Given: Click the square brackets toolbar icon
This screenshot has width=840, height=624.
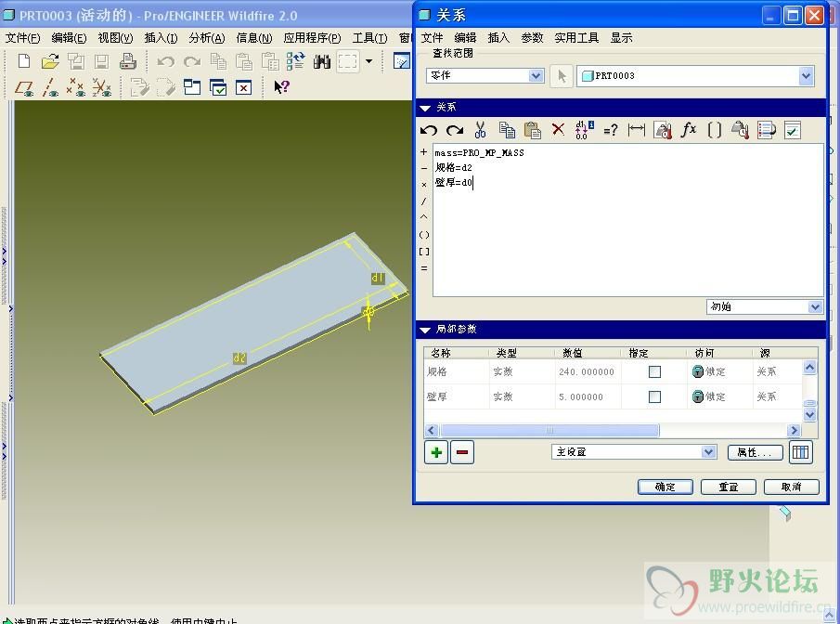Looking at the screenshot, I should click(x=714, y=130).
